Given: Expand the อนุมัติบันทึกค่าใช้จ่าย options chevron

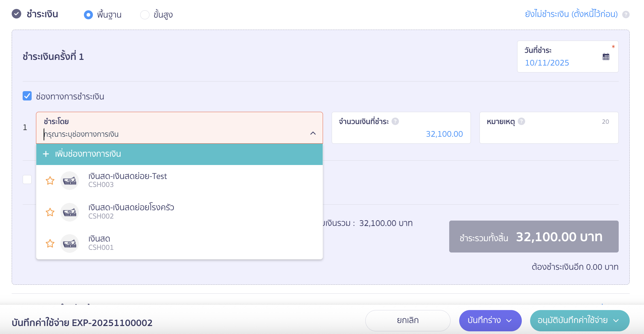Looking at the screenshot, I should [616, 321].
